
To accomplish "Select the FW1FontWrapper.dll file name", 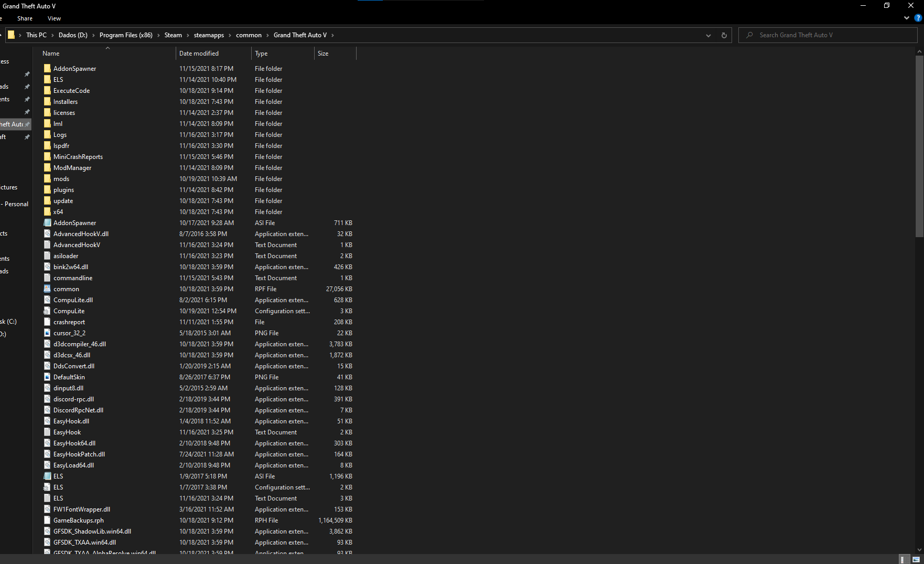I will (x=82, y=509).
